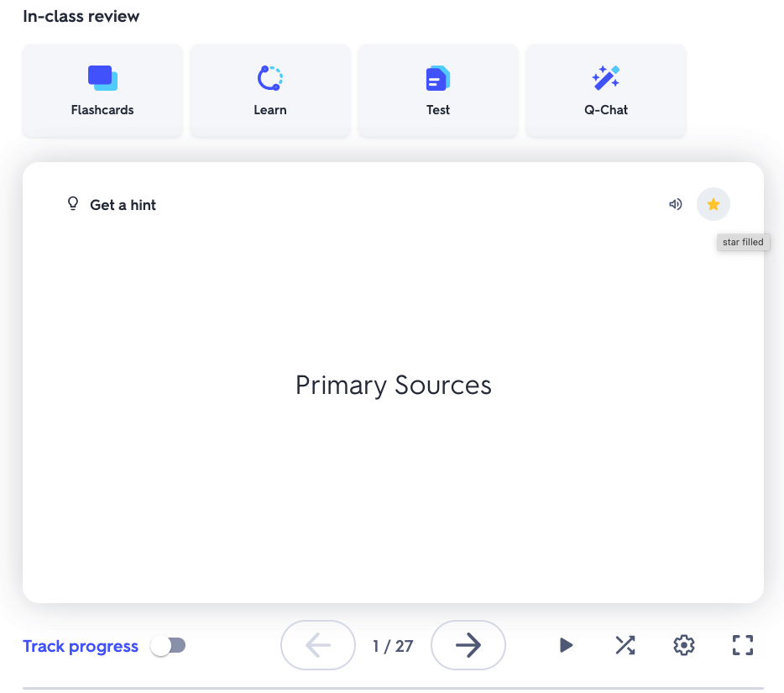Open the Flashcards study mode

[102, 91]
